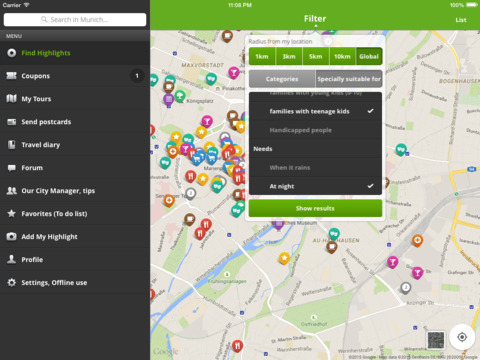Switch to the Categories tab
The width and height of the screenshot is (480, 360).
[x=282, y=79]
